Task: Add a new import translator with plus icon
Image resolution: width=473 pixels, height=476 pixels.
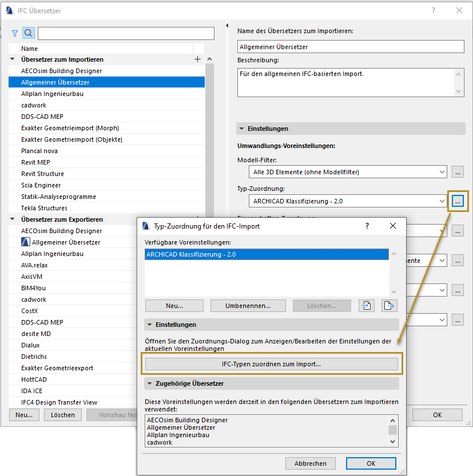Action: (197, 59)
